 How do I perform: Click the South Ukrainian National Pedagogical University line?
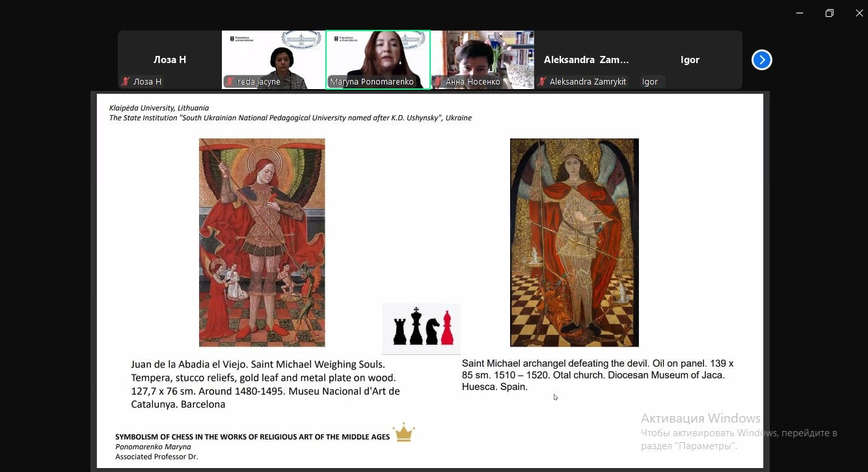[291, 118]
